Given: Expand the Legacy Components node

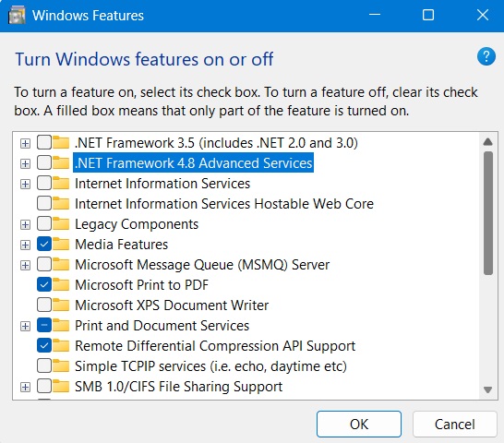Looking at the screenshot, I should (x=25, y=224).
